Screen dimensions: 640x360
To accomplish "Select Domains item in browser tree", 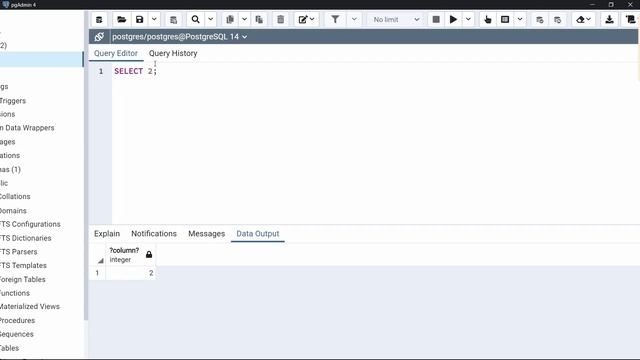I will [13, 211].
